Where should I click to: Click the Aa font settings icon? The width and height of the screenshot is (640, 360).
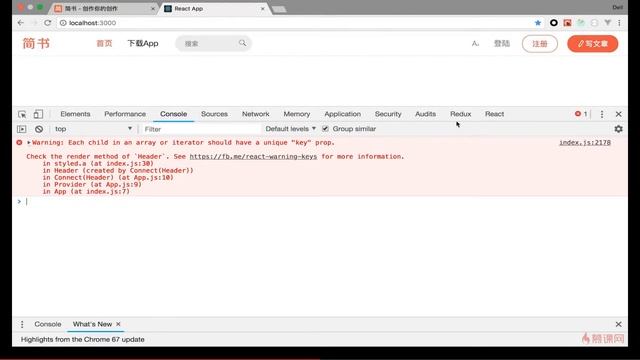475,43
